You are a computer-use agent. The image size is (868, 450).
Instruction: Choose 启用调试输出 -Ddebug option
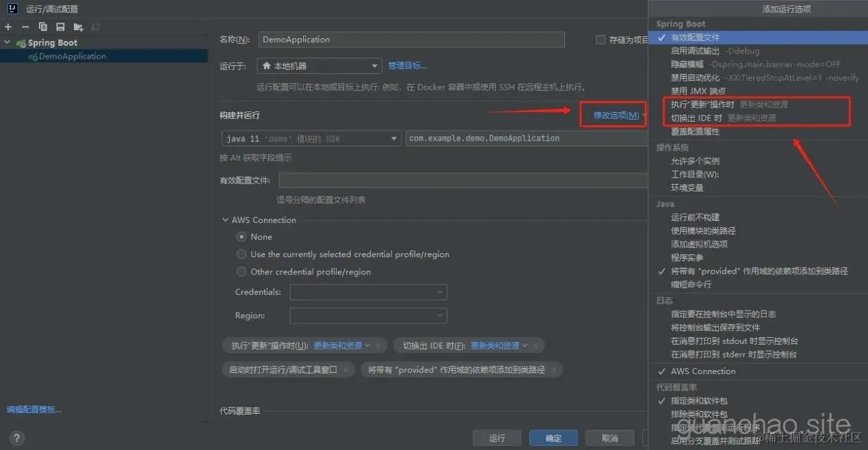pyautogui.click(x=758, y=51)
